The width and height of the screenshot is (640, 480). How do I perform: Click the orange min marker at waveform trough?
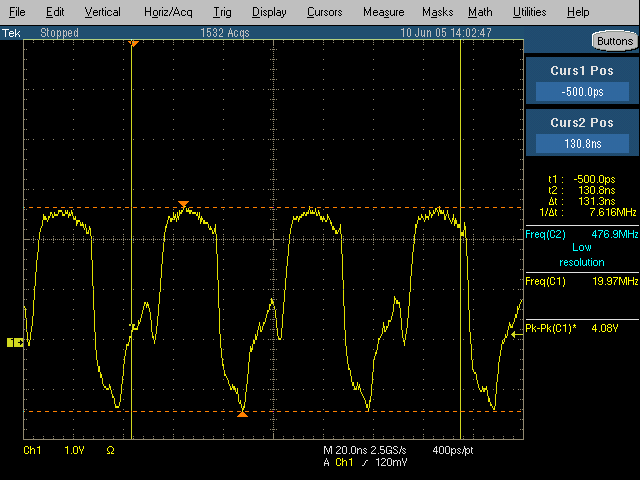click(x=242, y=414)
